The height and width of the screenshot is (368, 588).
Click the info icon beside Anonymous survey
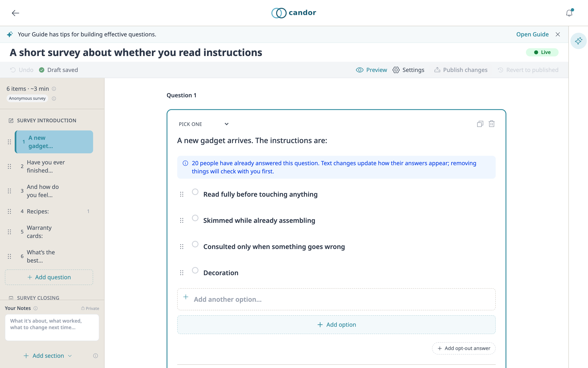54,99
